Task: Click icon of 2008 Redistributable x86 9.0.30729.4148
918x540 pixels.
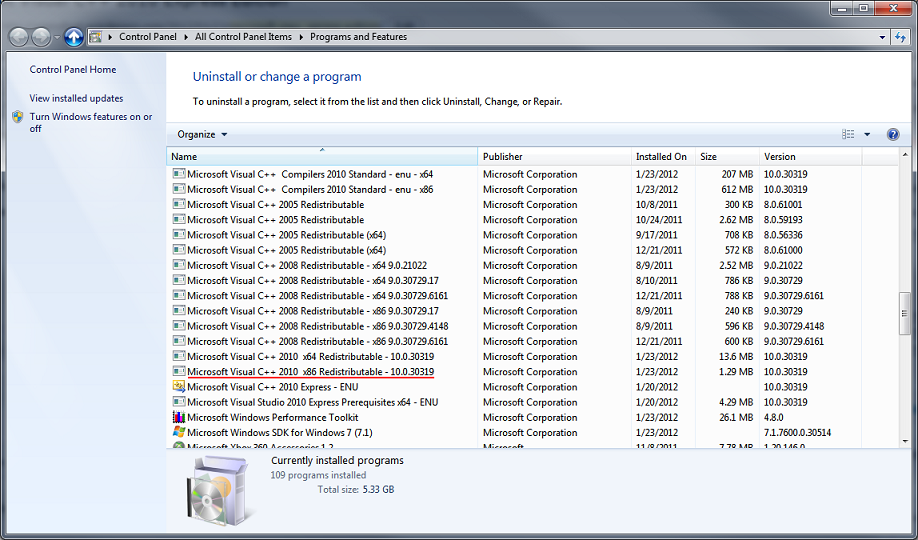Action: point(179,326)
